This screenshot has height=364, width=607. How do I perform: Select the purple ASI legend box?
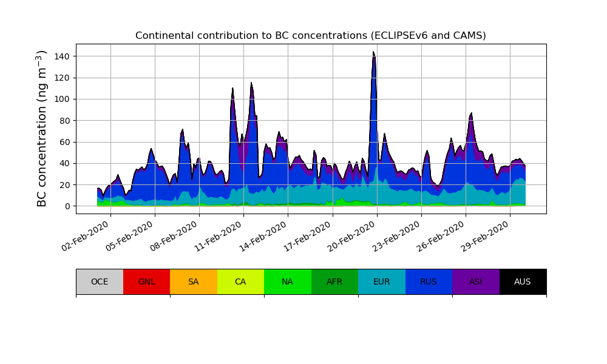pyautogui.click(x=476, y=281)
